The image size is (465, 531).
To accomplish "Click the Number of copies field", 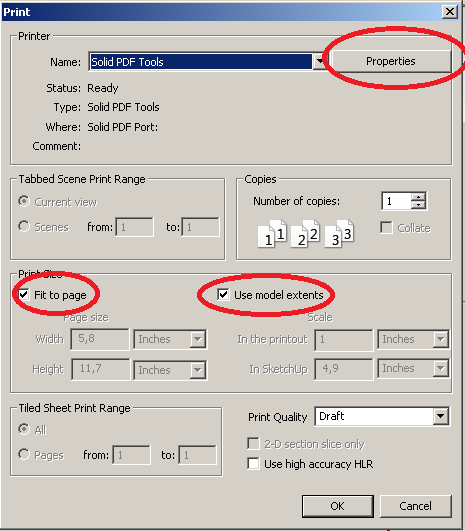I will pos(397,201).
